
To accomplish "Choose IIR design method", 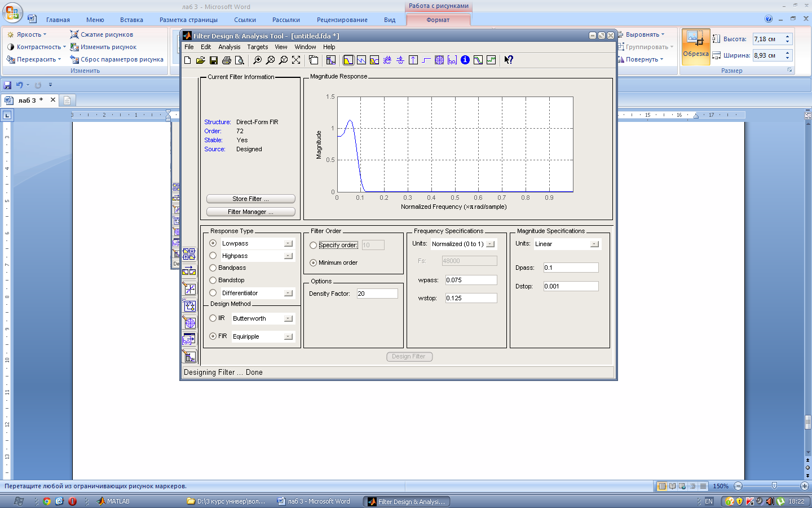I will click(x=213, y=318).
